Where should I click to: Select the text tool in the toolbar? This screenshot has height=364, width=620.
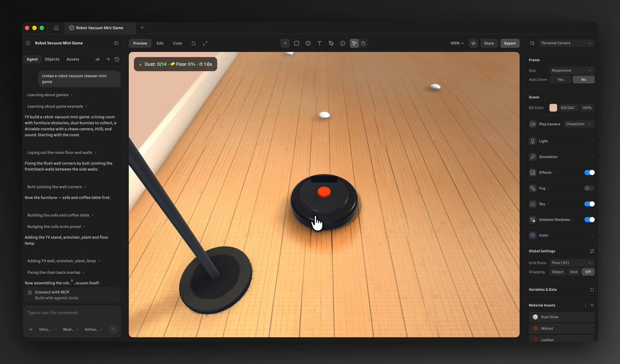(319, 43)
